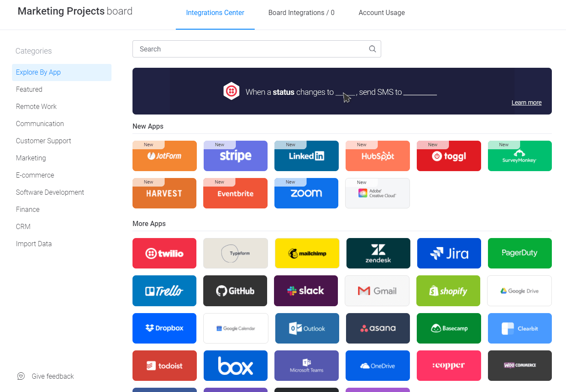The width and height of the screenshot is (566, 392).
Task: Select the Zendesk app tile
Action: coord(378,253)
